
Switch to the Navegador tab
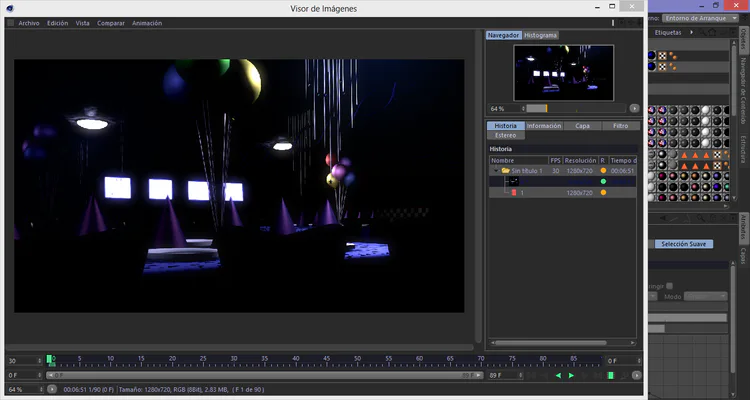tap(503, 35)
